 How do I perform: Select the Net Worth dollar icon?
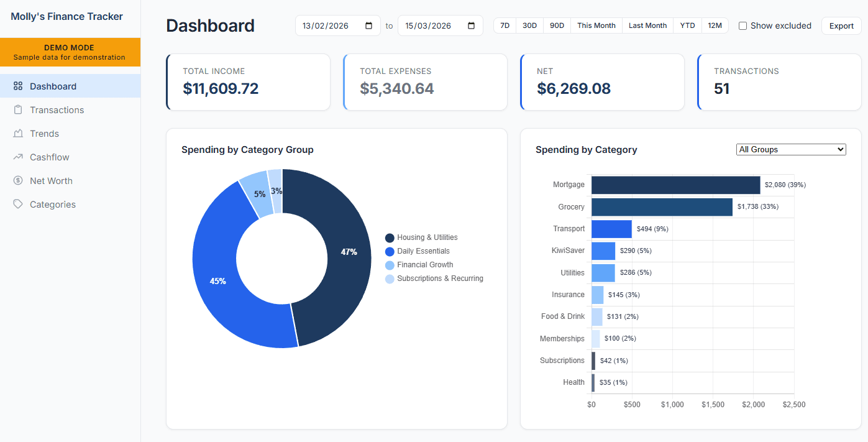(17, 180)
